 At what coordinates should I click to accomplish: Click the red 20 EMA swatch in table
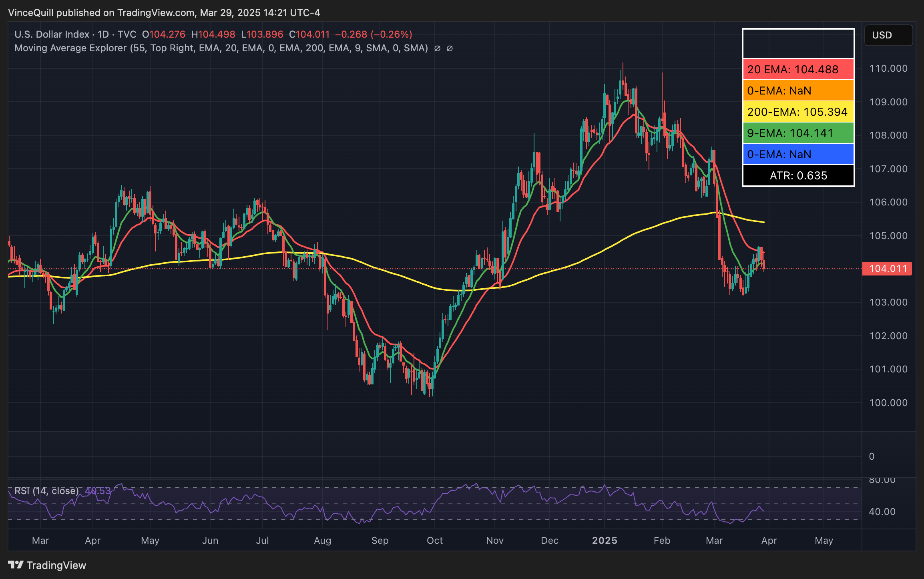(x=798, y=69)
